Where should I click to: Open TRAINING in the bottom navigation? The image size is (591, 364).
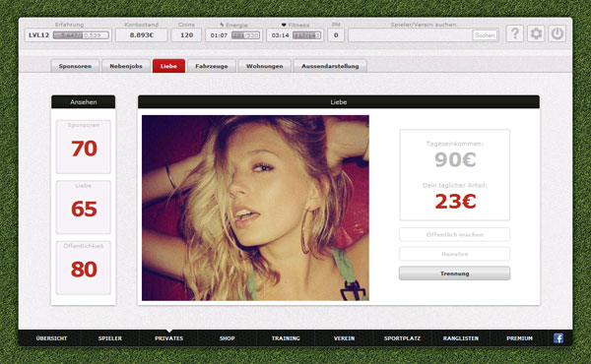click(286, 338)
